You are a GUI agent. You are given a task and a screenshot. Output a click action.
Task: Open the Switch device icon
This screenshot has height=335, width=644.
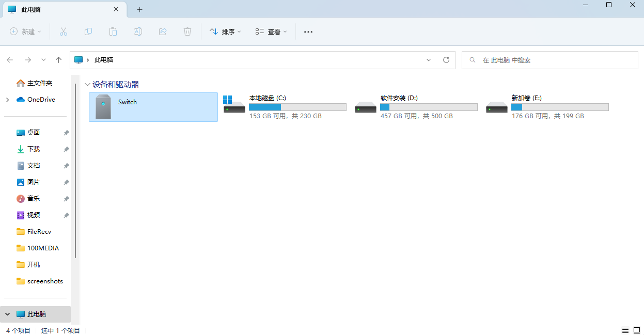click(103, 107)
